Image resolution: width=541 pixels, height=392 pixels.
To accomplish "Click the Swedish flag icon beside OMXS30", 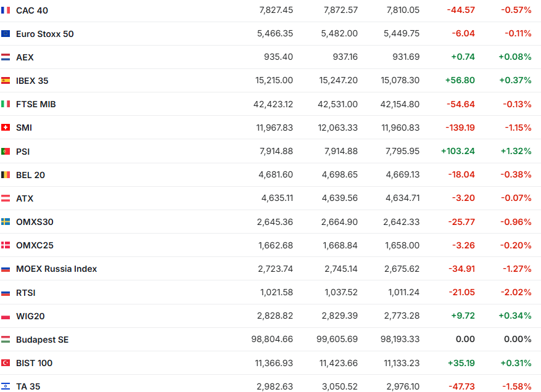I will point(6,222).
